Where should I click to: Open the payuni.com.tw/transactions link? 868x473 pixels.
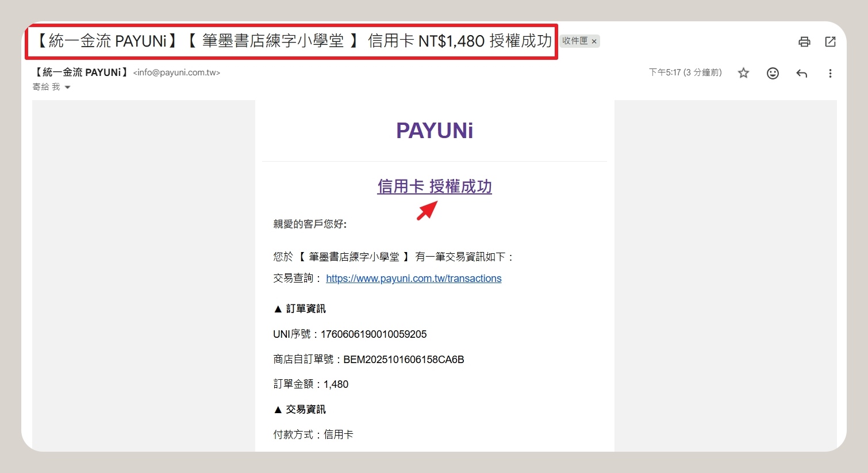coord(413,279)
